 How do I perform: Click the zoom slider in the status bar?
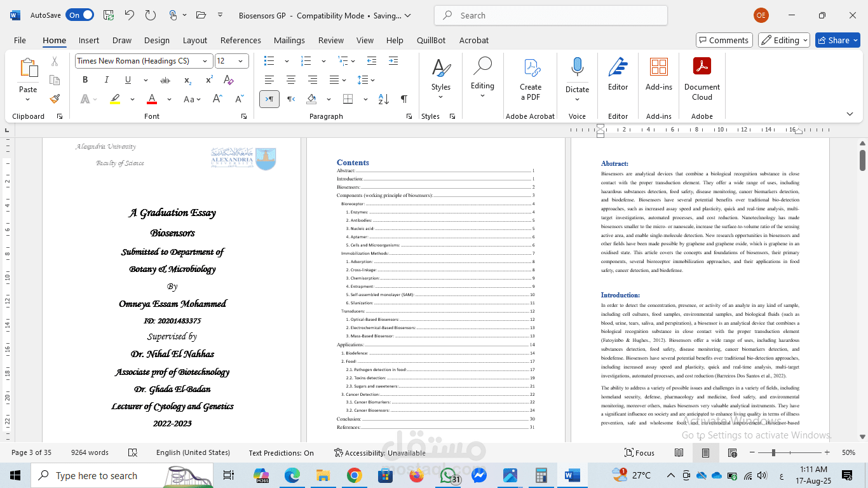coord(791,453)
